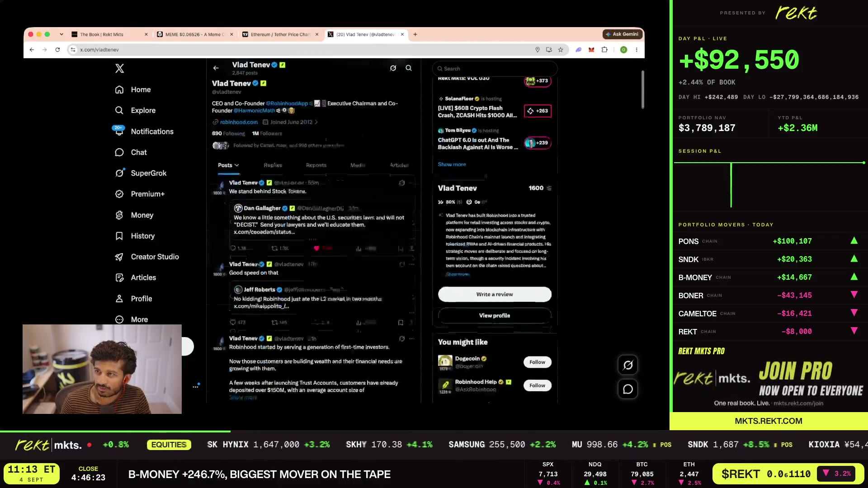This screenshot has width=868, height=488.
Task: Expand Show more in live spaces list
Action: point(452,164)
